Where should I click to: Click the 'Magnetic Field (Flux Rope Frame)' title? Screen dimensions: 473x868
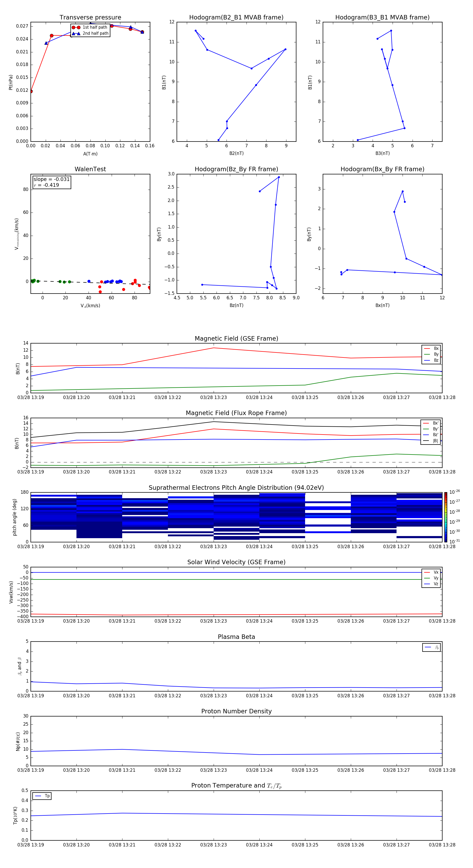click(x=236, y=413)
